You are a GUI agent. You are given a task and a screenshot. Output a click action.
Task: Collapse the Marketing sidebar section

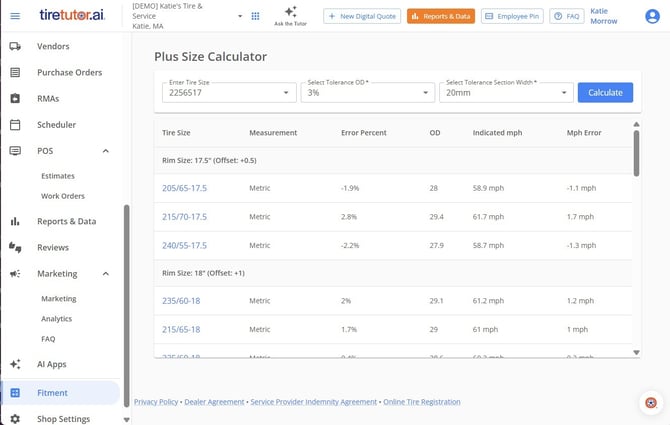(106, 274)
